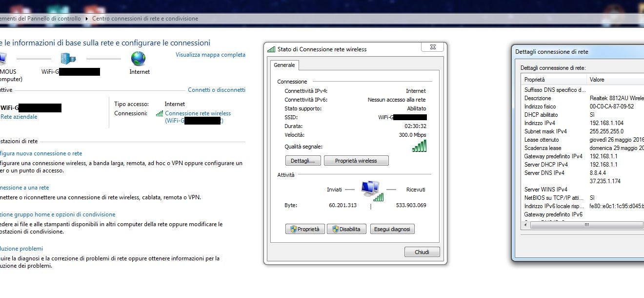Select NetBIOS su TCP/IP row
The width and height of the screenshot is (644, 298).
pyautogui.click(x=583, y=198)
